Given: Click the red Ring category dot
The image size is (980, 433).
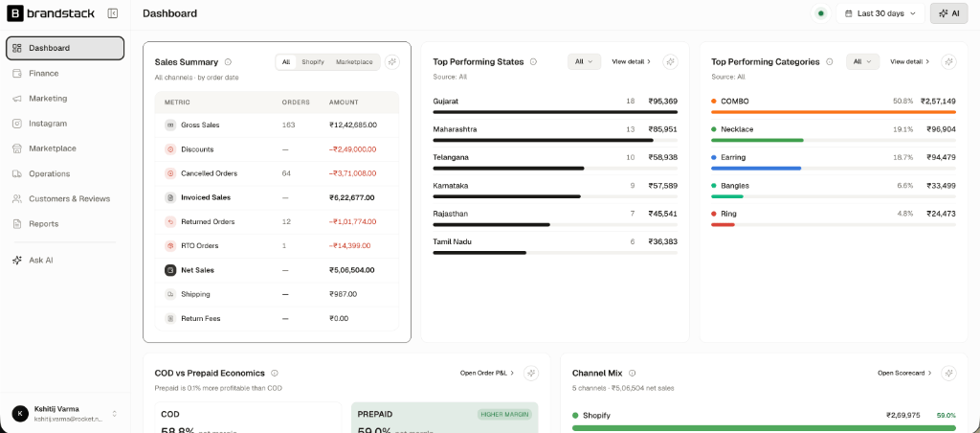Looking at the screenshot, I should click(x=714, y=214).
